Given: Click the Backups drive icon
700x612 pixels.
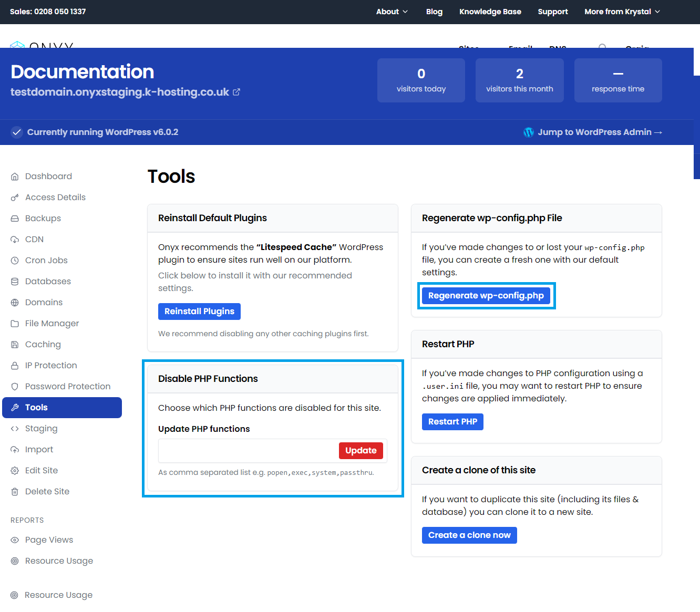Looking at the screenshot, I should click(x=15, y=219).
